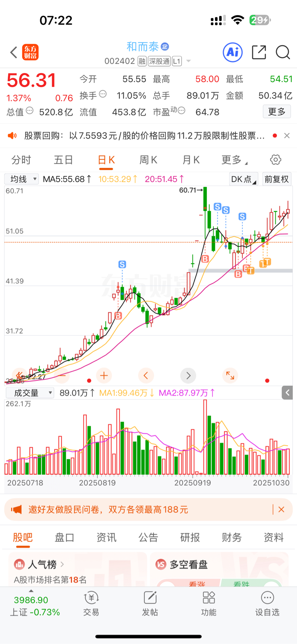
Task: Open the 换手 info bubble icon
Action: click(x=103, y=94)
